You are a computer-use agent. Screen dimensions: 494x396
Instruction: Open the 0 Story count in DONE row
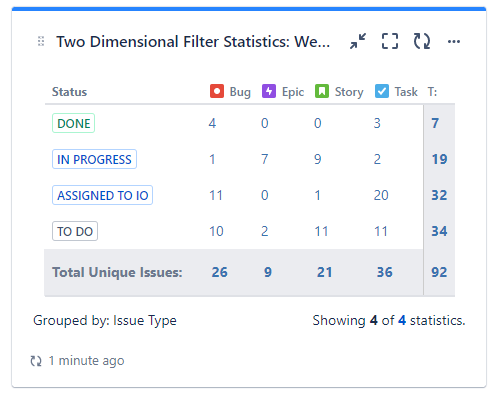tap(318, 123)
